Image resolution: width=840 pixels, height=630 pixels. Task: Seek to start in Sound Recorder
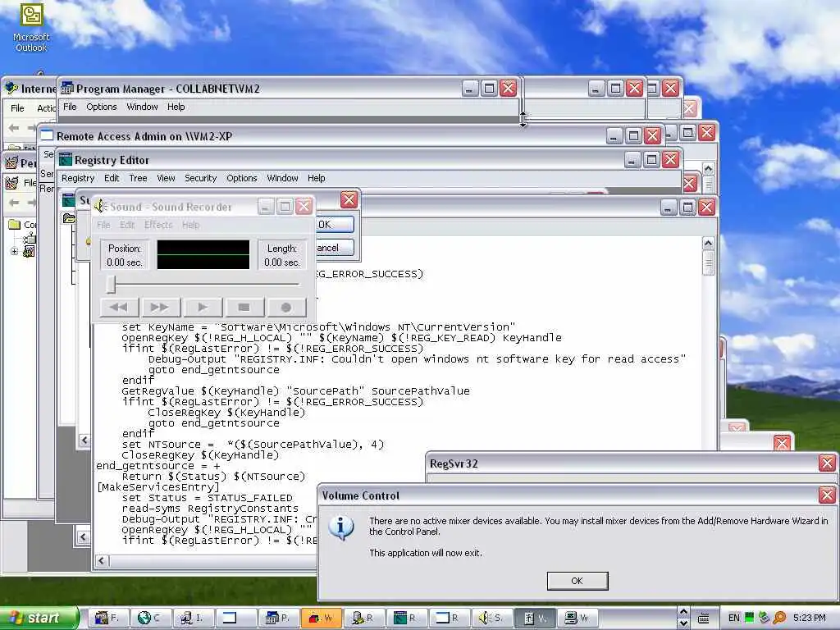(119, 307)
